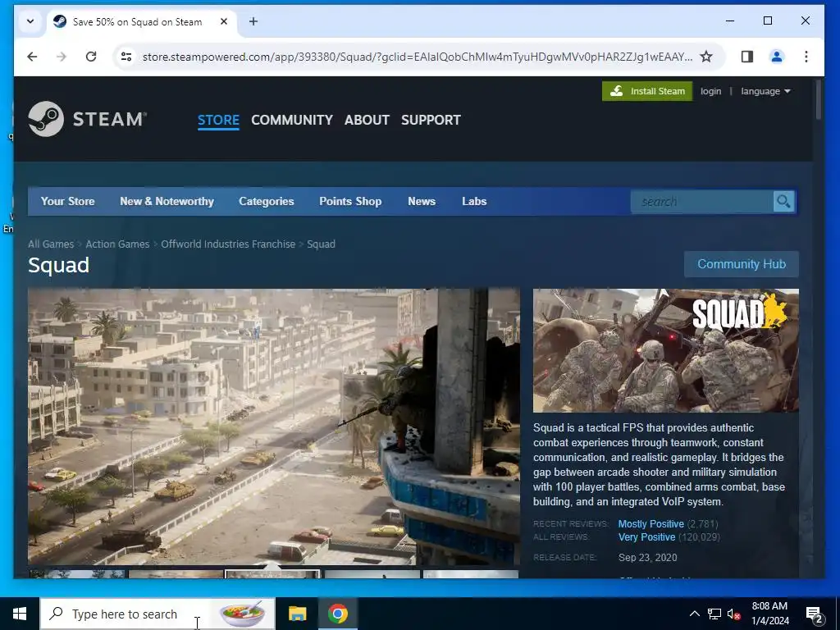This screenshot has width=840, height=630.
Task: Open the taskbar clock and date
Action: coord(769,614)
